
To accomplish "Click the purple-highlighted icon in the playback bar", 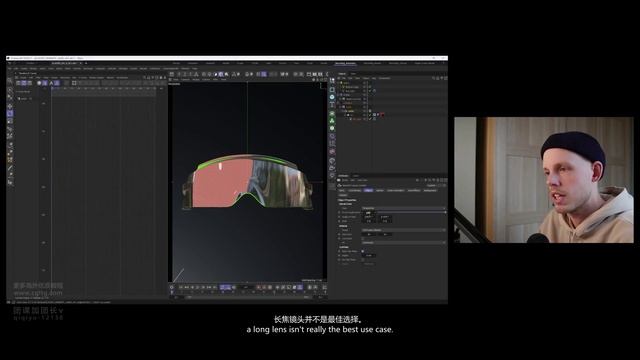I will coord(225,287).
